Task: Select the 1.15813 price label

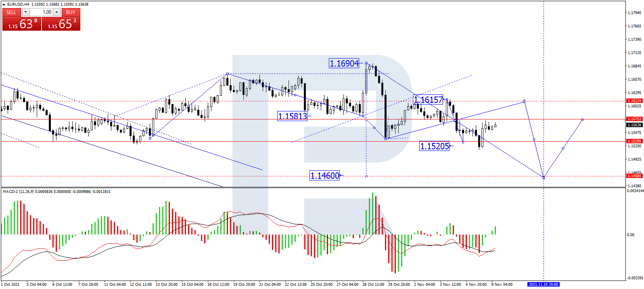Action: click(293, 116)
